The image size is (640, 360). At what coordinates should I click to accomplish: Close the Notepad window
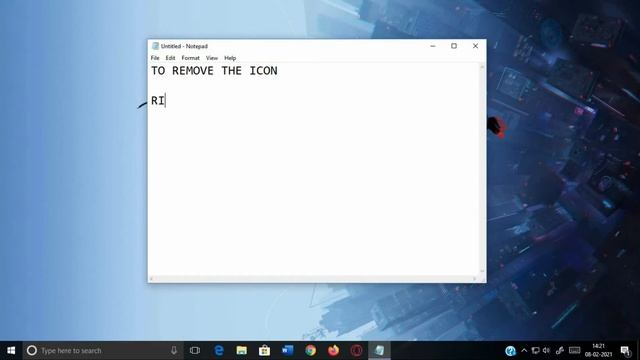(476, 46)
